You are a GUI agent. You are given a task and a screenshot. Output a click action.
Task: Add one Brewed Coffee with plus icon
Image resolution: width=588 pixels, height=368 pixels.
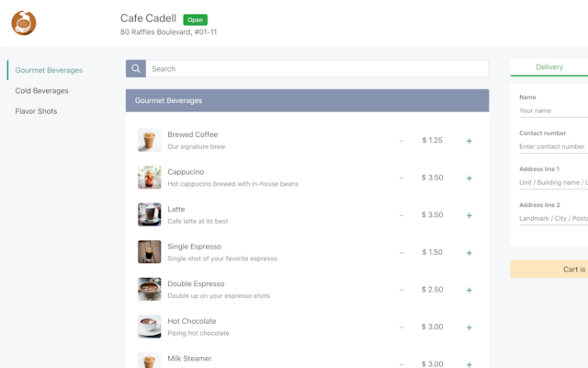(x=469, y=141)
